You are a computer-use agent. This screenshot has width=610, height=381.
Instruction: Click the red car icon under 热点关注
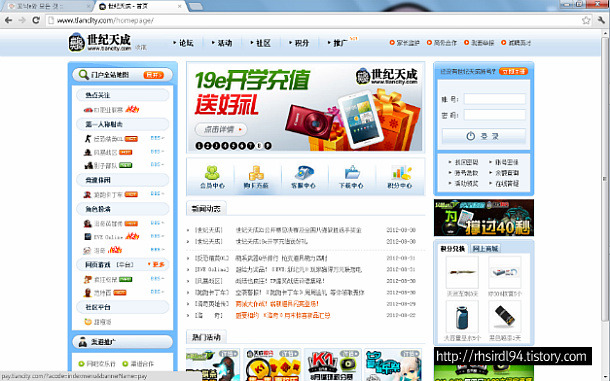click(88, 110)
